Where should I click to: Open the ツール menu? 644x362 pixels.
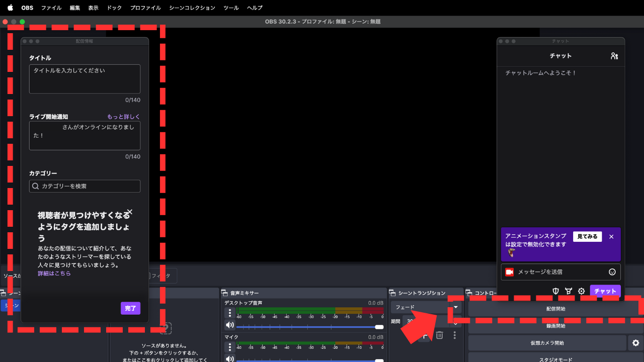[231, 8]
